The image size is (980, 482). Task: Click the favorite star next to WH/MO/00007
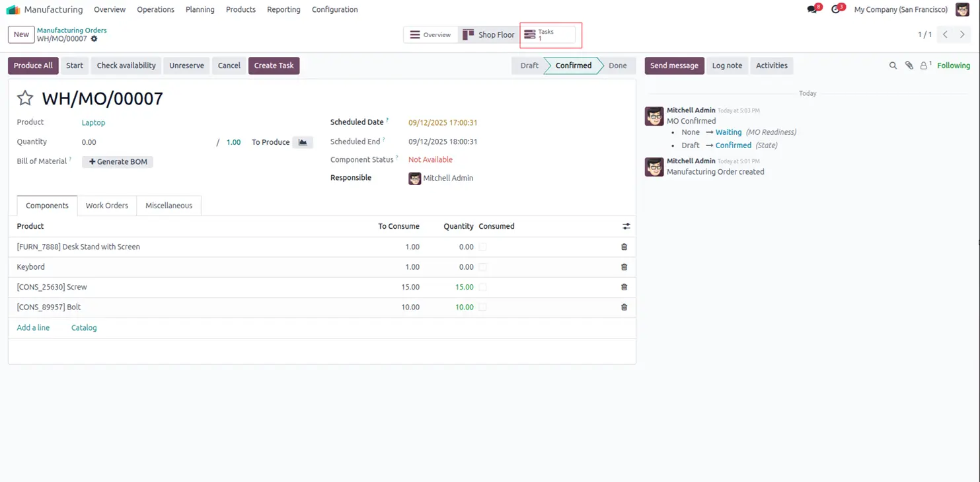(x=25, y=99)
